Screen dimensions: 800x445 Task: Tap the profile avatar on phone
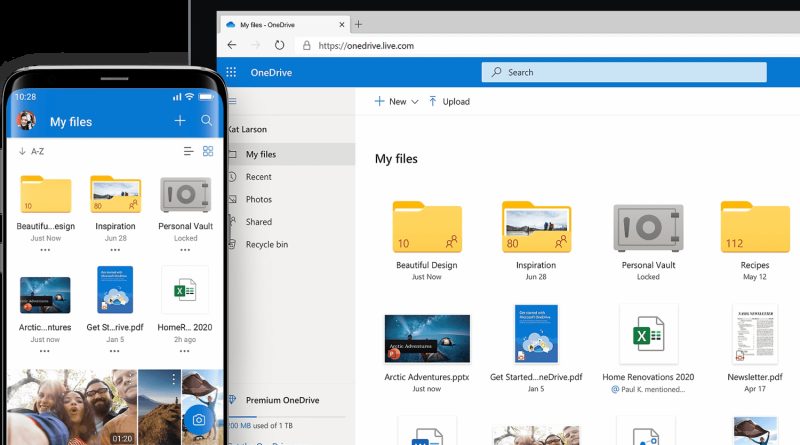[x=26, y=121]
